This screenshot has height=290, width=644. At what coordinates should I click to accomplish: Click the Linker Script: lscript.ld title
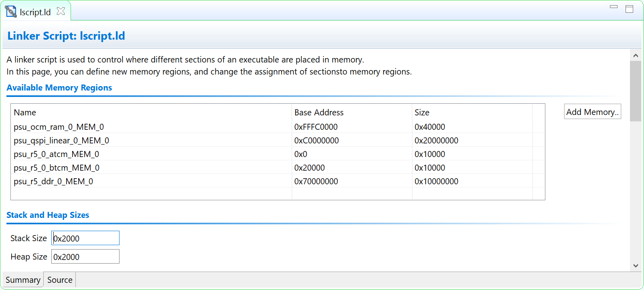coord(66,36)
